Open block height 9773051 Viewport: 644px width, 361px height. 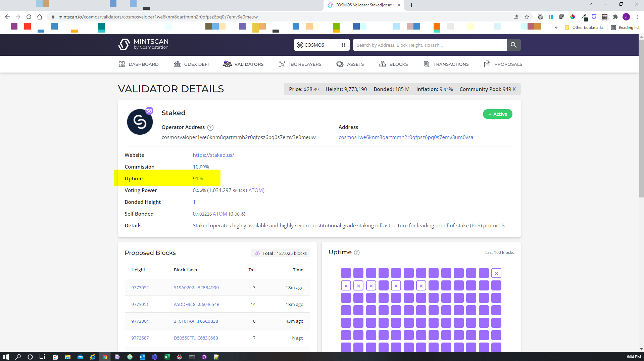click(140, 305)
